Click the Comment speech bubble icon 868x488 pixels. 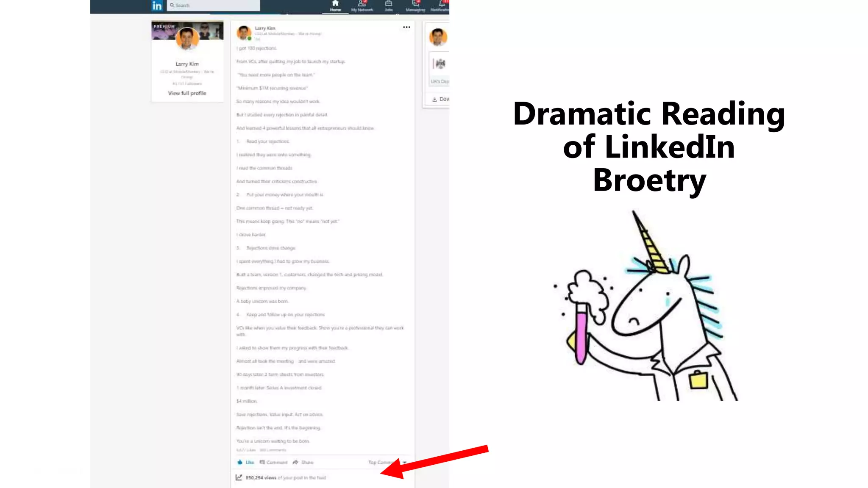point(262,462)
